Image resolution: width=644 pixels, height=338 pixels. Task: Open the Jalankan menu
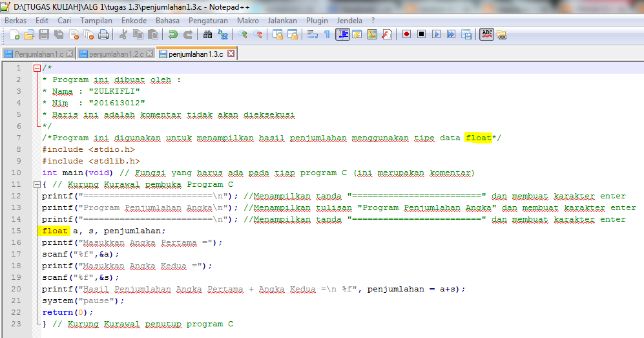click(282, 21)
